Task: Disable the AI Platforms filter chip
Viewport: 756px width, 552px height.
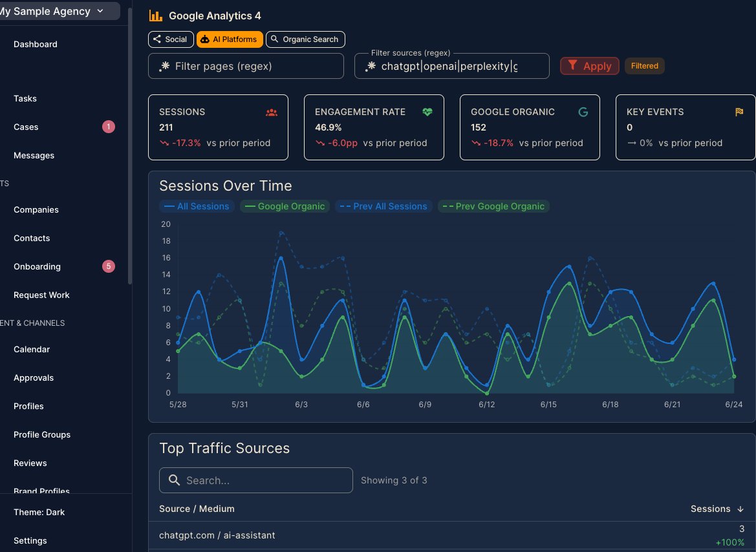Action: (230, 39)
